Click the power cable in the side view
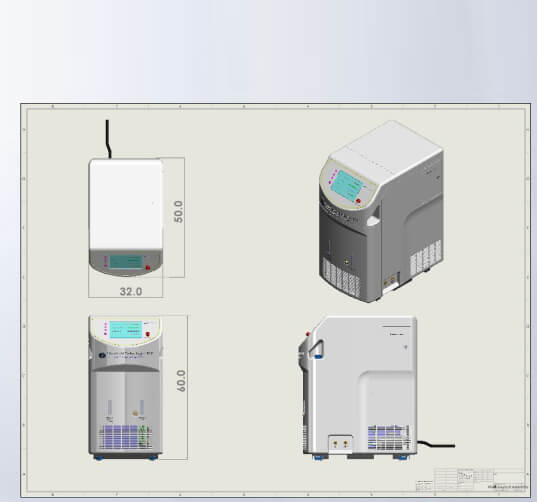This screenshot has height=502, width=538. pos(436,444)
